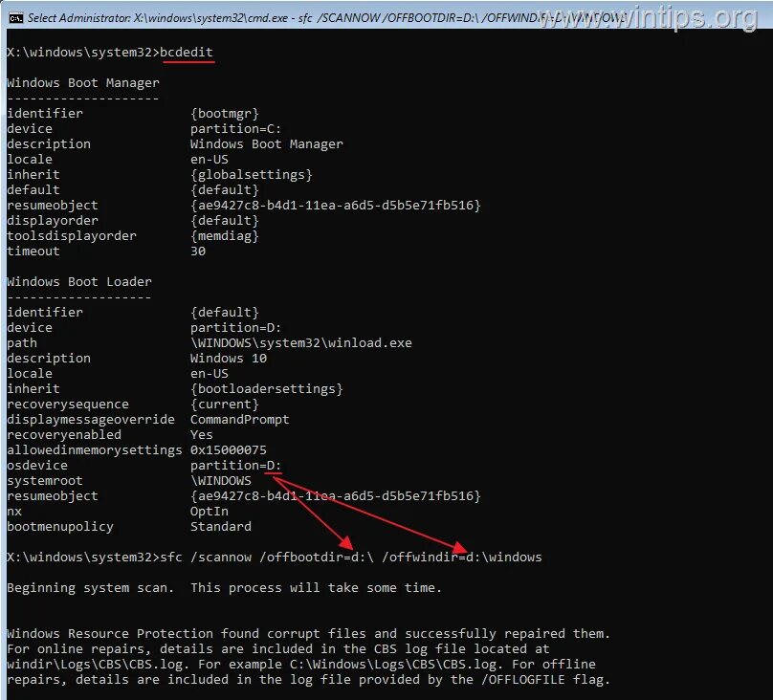This screenshot has height=700, width=773.
Task: Click the Boot Manager 'locale' label
Action: pos(30,160)
